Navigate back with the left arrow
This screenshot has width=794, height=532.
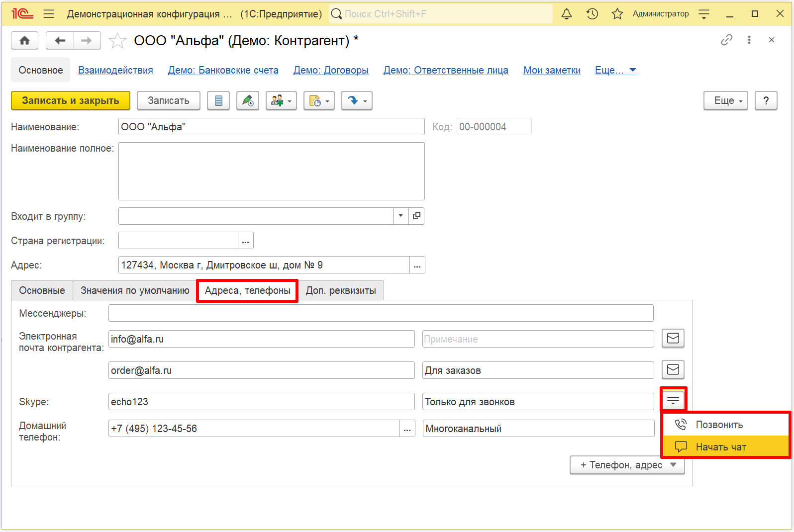tap(60, 40)
